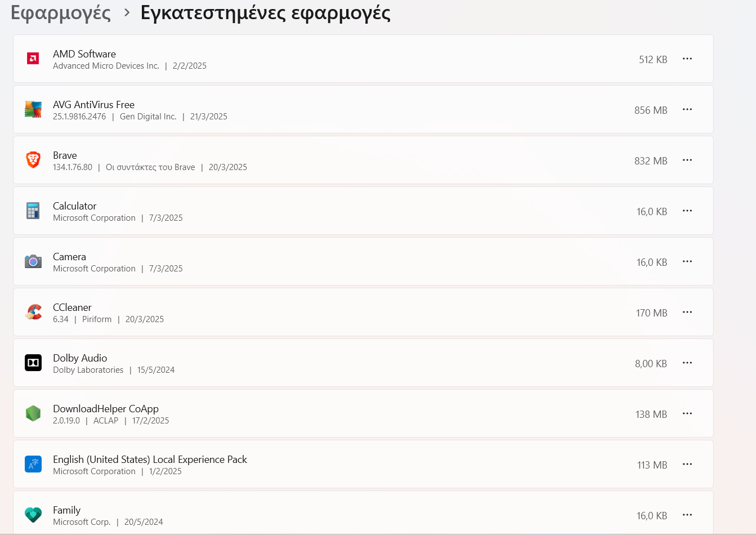Click the Family heart icon
This screenshot has height=535, width=756.
[33, 515]
